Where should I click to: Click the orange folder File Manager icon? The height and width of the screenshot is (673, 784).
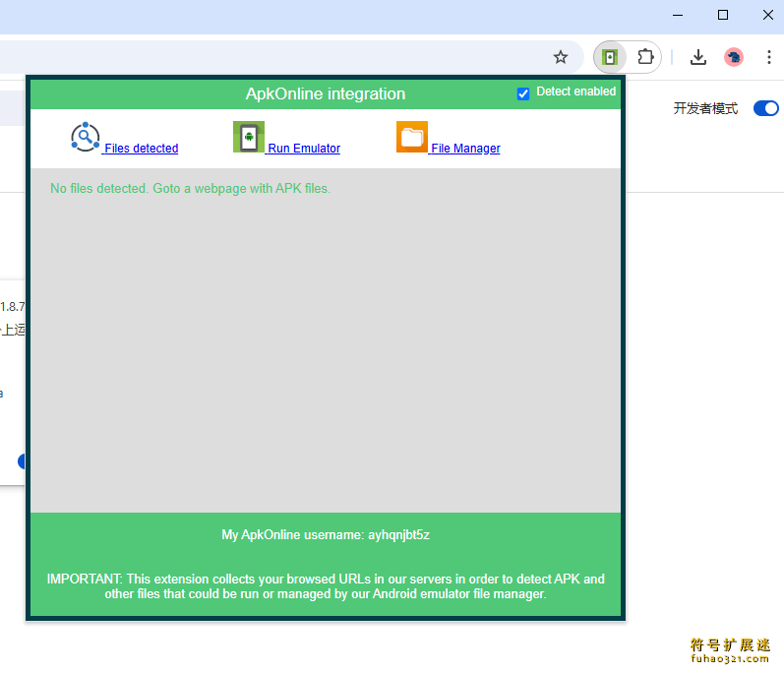(x=412, y=137)
